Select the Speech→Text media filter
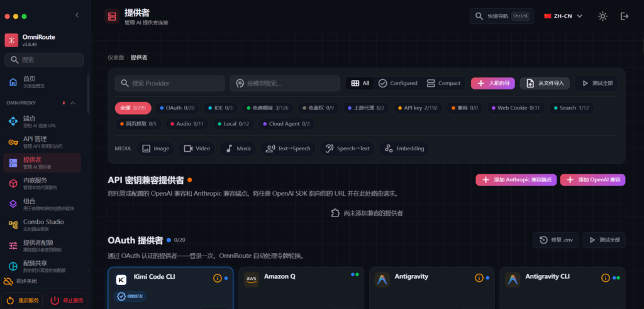Image resolution: width=644 pixels, height=309 pixels. coord(347,149)
